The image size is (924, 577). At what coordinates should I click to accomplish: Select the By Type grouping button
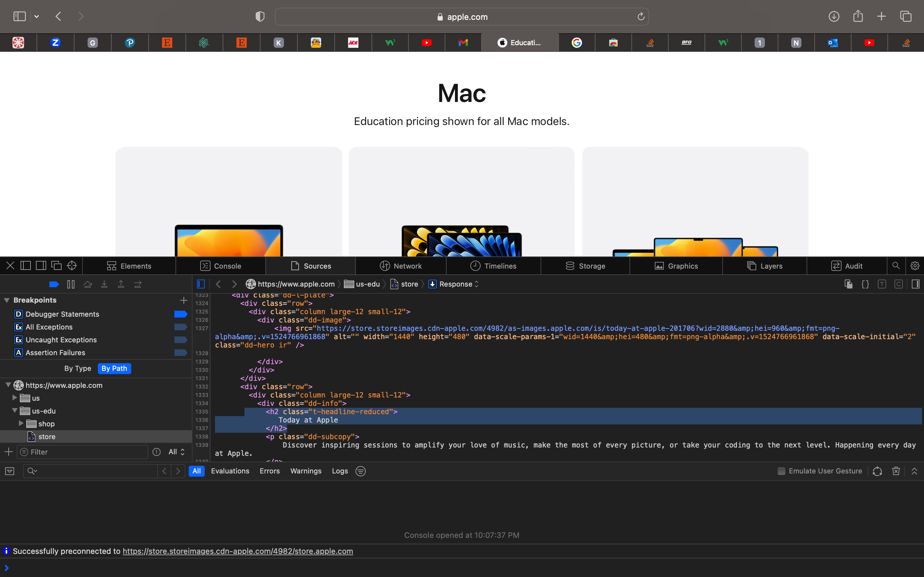[x=78, y=368]
